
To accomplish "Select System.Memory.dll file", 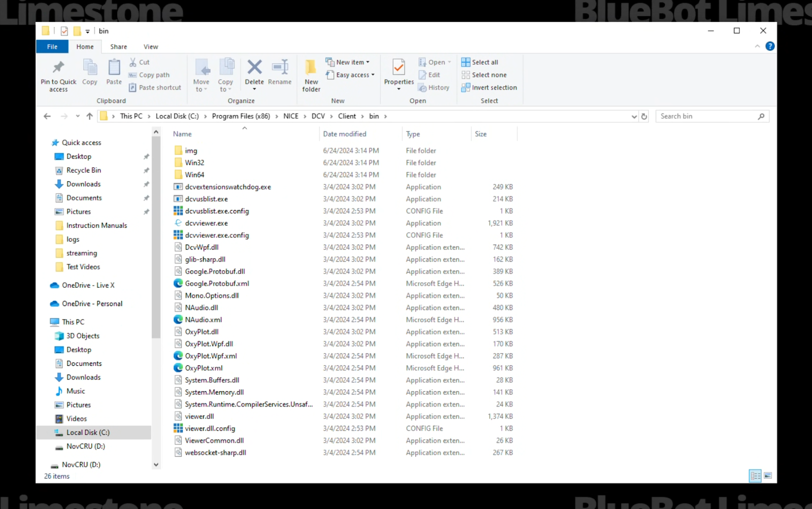I will pos(214,392).
